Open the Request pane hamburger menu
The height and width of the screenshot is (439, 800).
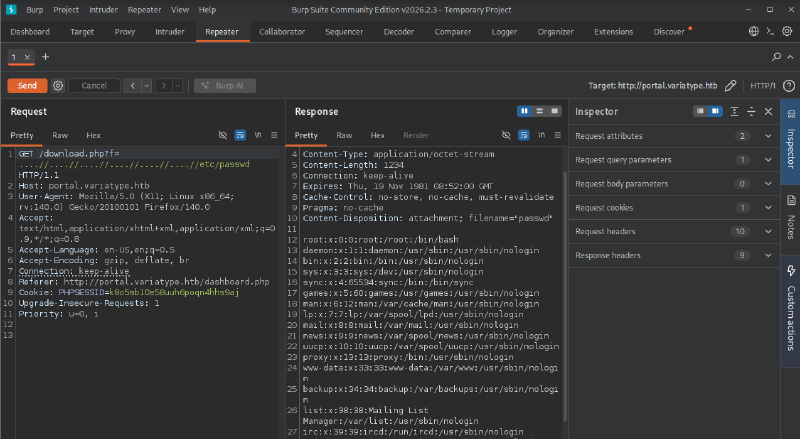tap(274, 135)
